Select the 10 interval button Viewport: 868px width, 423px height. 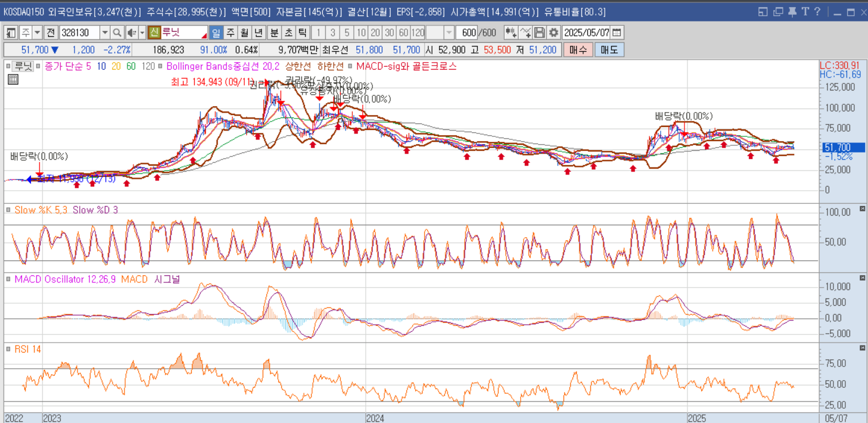click(360, 33)
